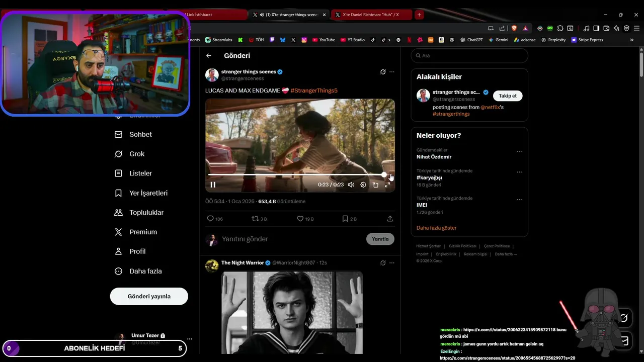
Task: Open Gizlilik Politikası footer link
Action: point(462,246)
